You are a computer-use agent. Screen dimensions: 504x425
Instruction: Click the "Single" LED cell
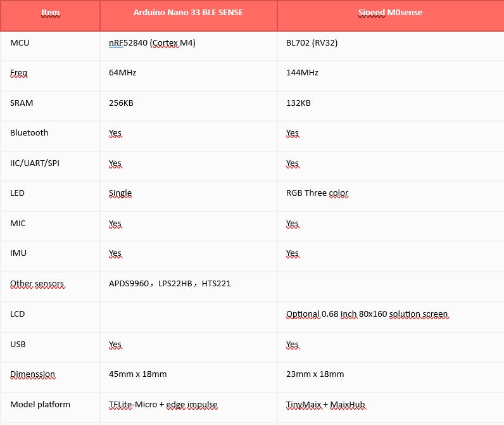[x=120, y=193]
